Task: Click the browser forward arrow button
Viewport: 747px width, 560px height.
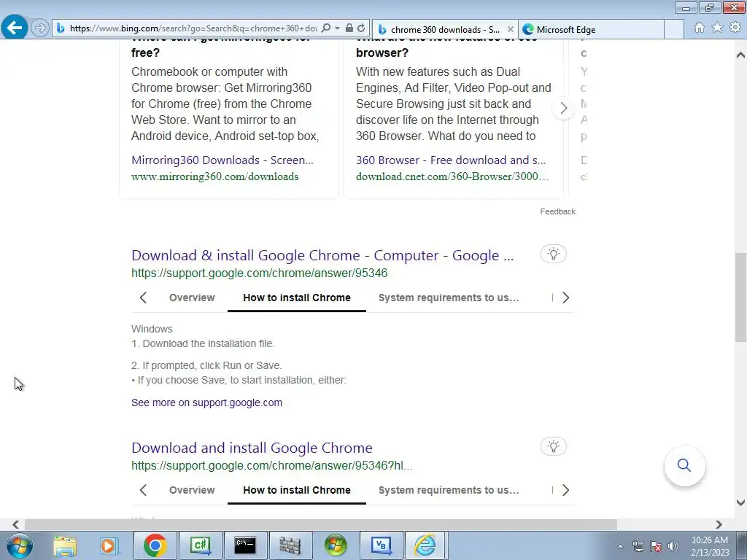Action: coord(40,28)
